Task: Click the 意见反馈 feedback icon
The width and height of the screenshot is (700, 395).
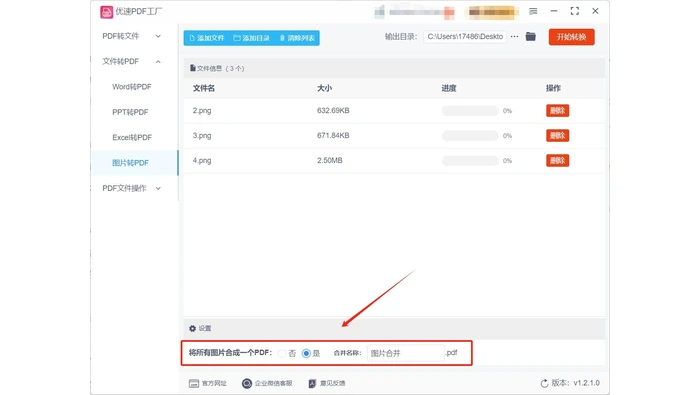Action: pos(312,383)
